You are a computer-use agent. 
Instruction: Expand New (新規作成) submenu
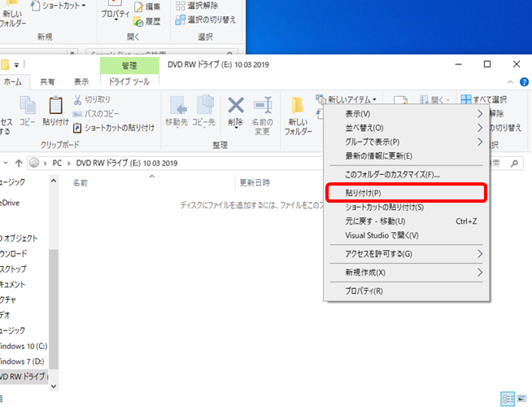407,272
